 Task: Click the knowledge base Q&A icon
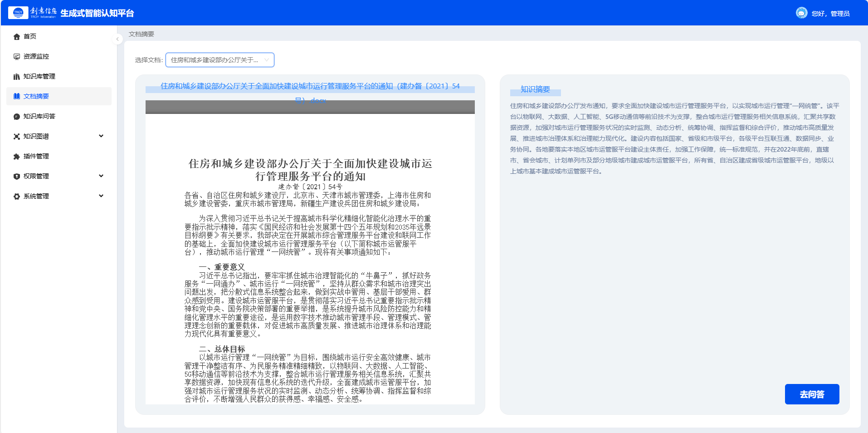click(17, 117)
